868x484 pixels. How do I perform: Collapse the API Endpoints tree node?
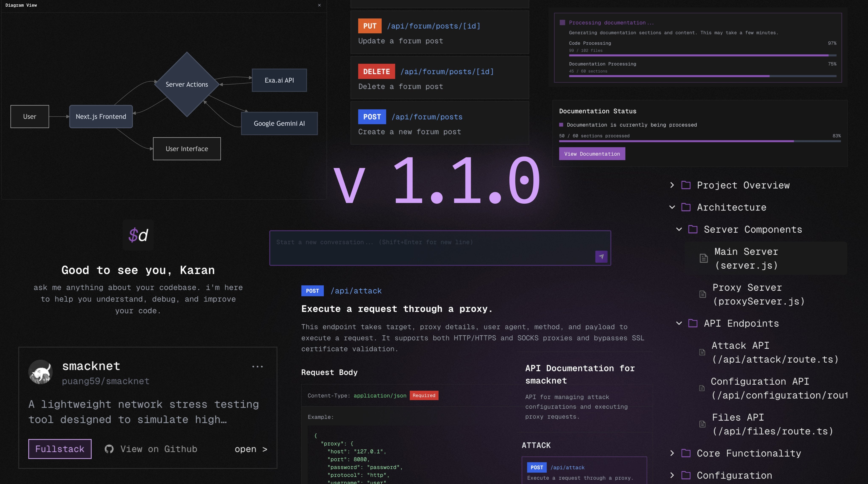pos(679,323)
